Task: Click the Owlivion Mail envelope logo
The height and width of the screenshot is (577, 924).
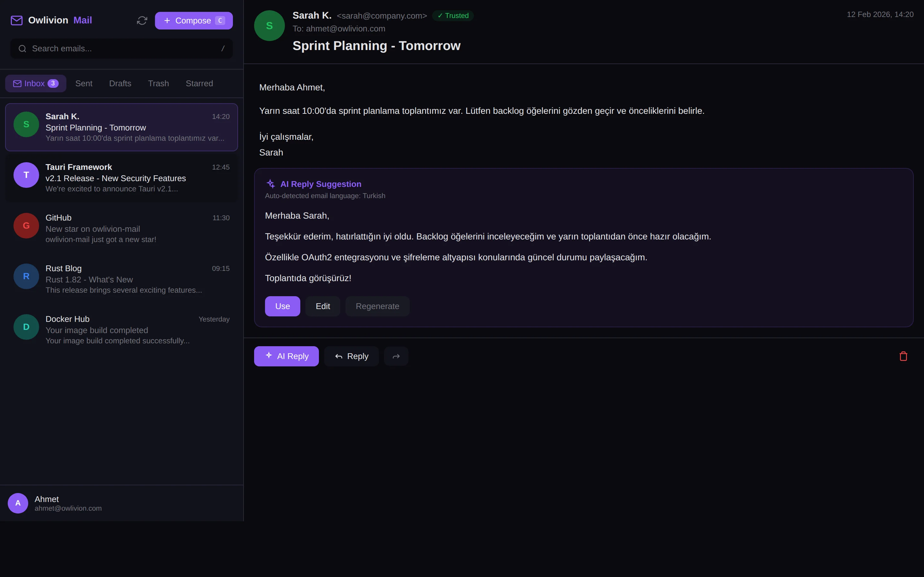Action: pyautogui.click(x=16, y=20)
